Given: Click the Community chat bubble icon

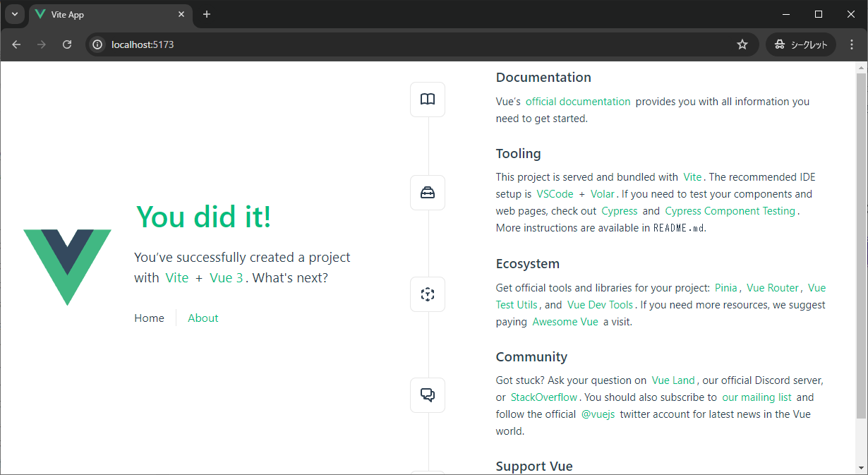Looking at the screenshot, I should [x=428, y=395].
